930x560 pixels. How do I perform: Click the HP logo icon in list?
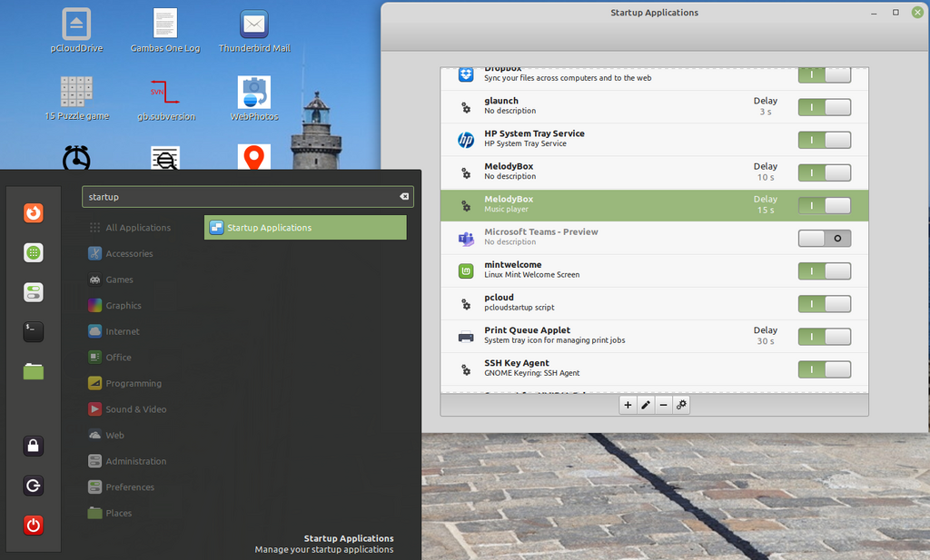(x=466, y=140)
